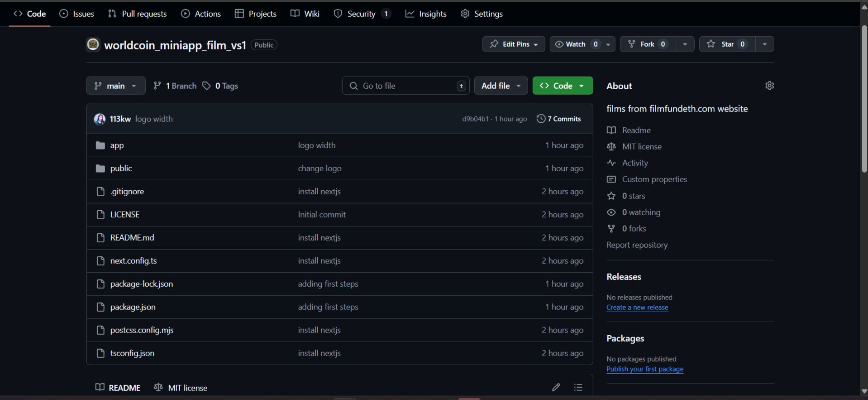Open repository Settings tab

tap(482, 14)
